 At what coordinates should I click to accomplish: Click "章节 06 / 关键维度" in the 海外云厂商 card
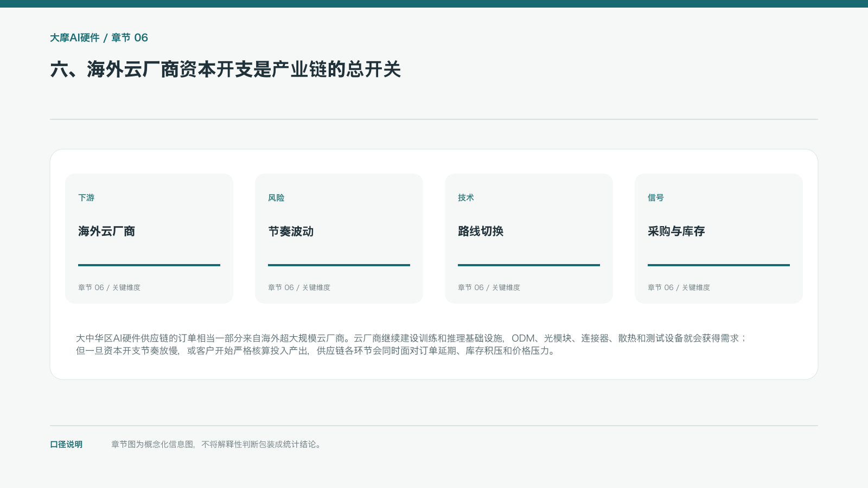pos(109,287)
